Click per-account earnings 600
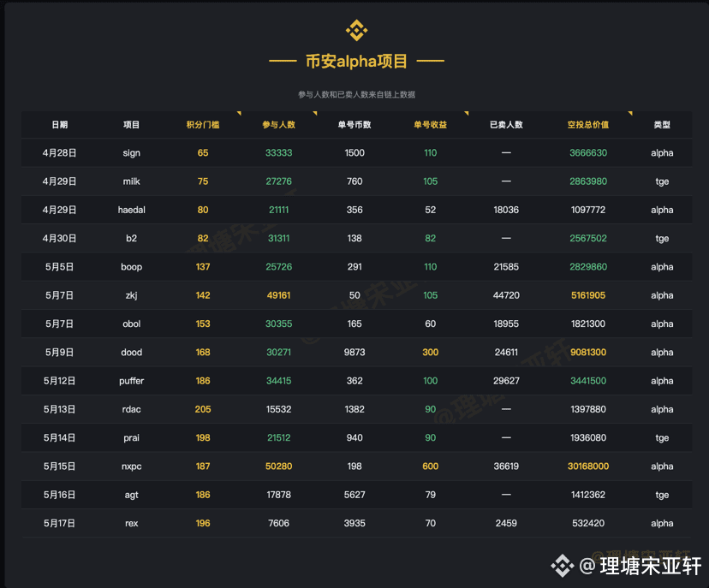 click(x=431, y=466)
